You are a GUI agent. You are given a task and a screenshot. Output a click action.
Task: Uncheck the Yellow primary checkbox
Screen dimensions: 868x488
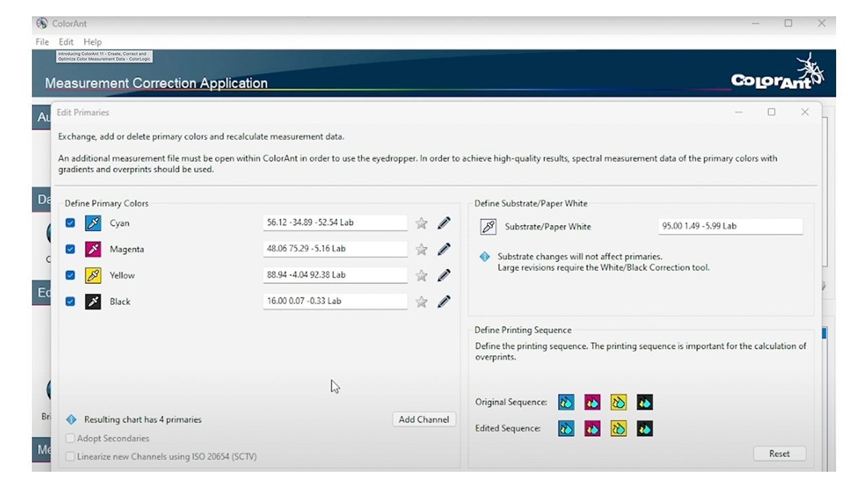[x=70, y=275]
